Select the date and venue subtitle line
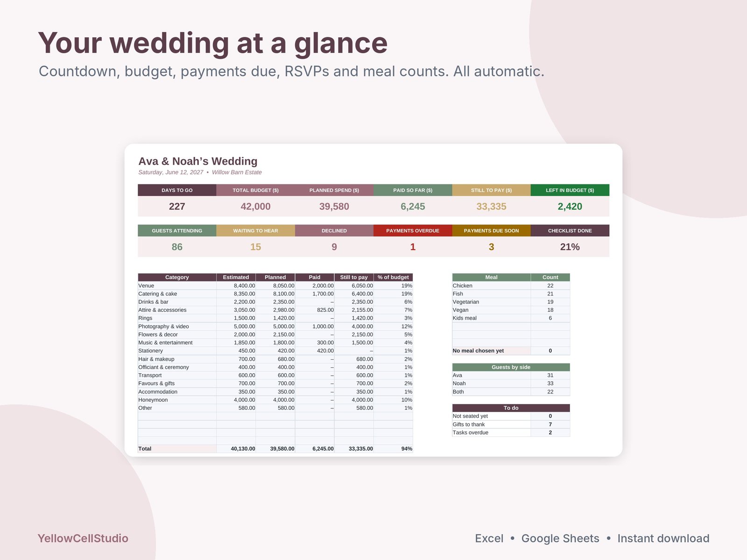This screenshot has width=747, height=560. (x=200, y=172)
